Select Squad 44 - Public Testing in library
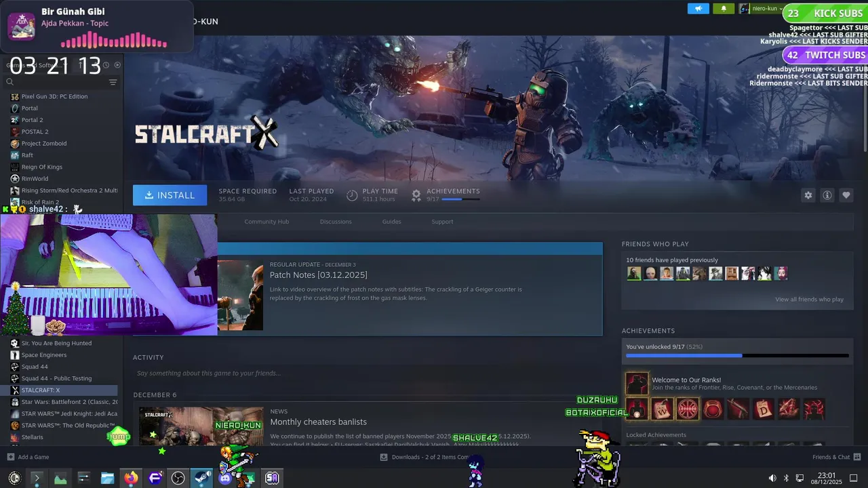Screen dimensions: 868x488 (x=56, y=378)
